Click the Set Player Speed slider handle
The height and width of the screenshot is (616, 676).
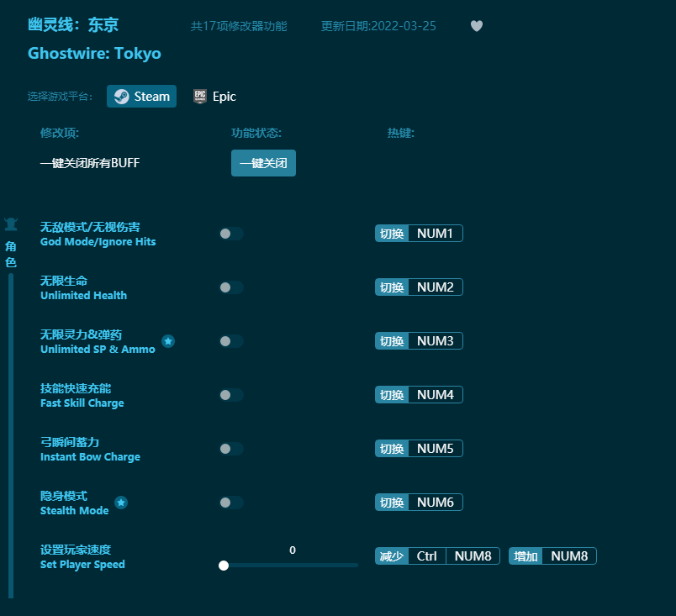[x=224, y=566]
